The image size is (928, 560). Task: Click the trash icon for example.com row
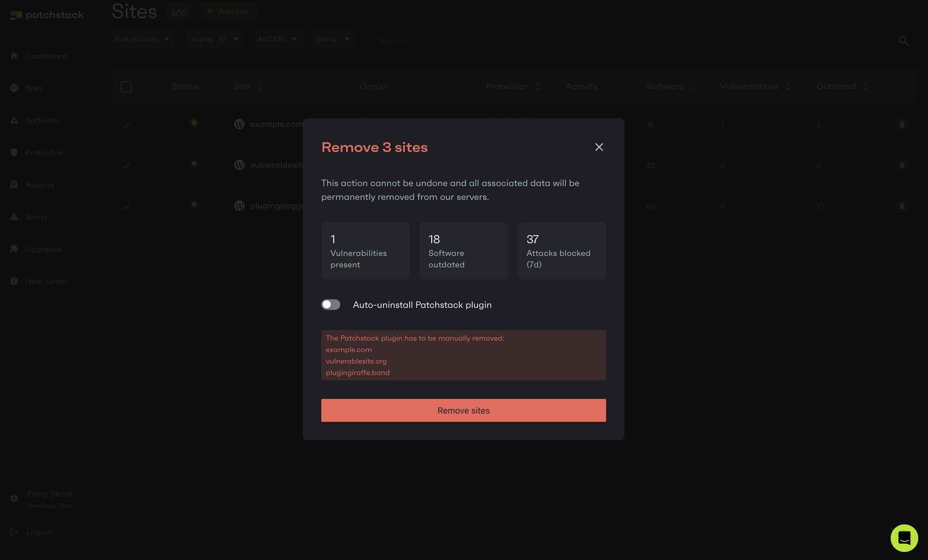point(902,124)
